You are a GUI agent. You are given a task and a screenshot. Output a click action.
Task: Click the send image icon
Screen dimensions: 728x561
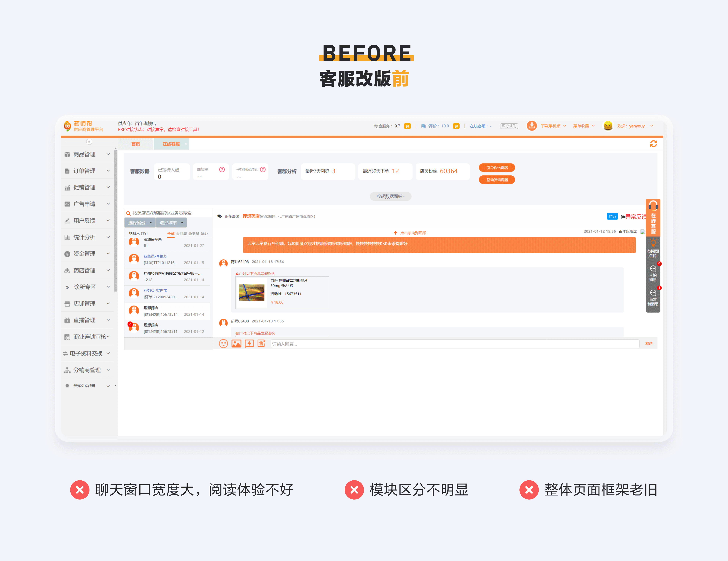coord(236,343)
